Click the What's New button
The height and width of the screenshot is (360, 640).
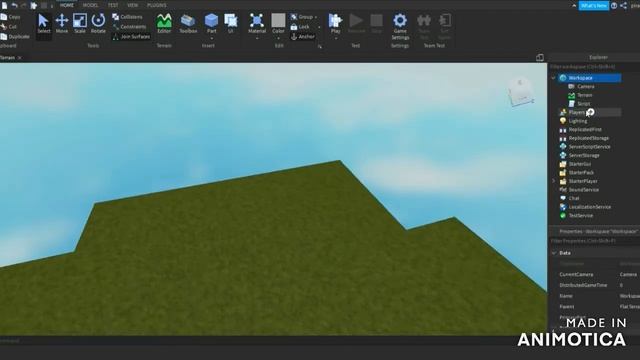593,6
